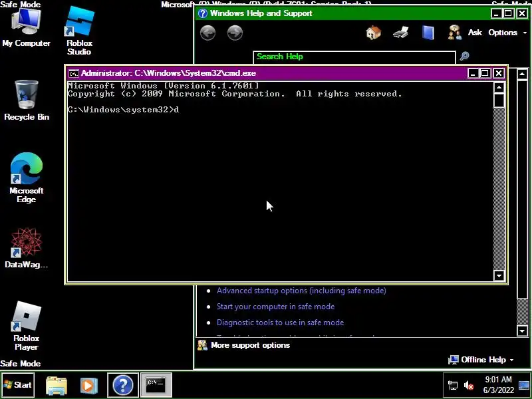Image resolution: width=532 pixels, height=399 pixels.
Task: Go forward in Help and Support
Action: click(235, 33)
